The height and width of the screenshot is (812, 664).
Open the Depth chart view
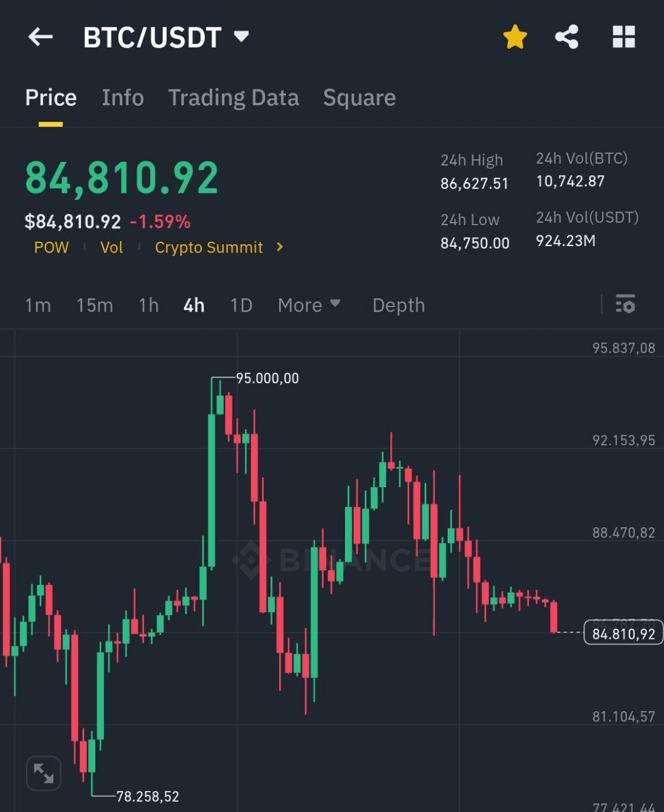coord(398,305)
